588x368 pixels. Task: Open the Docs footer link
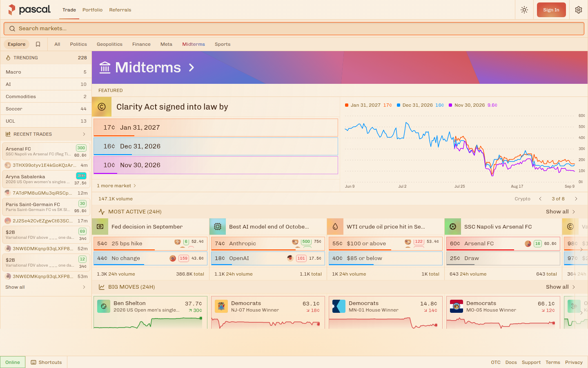(511, 362)
